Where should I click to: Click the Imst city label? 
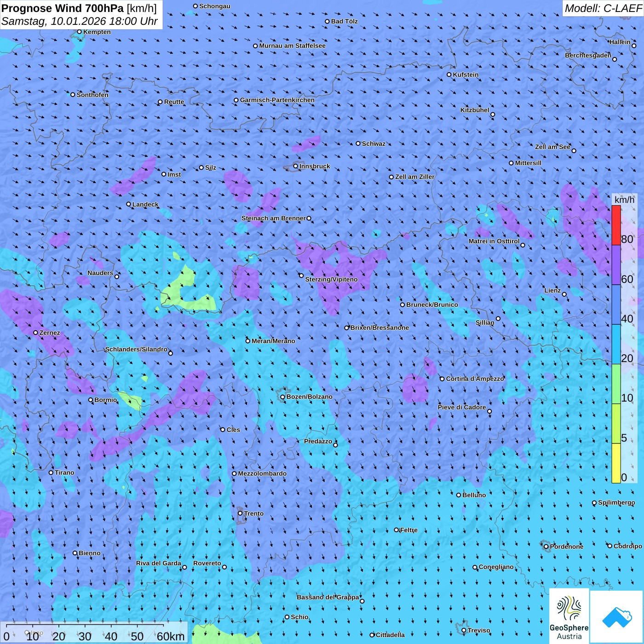(x=174, y=174)
